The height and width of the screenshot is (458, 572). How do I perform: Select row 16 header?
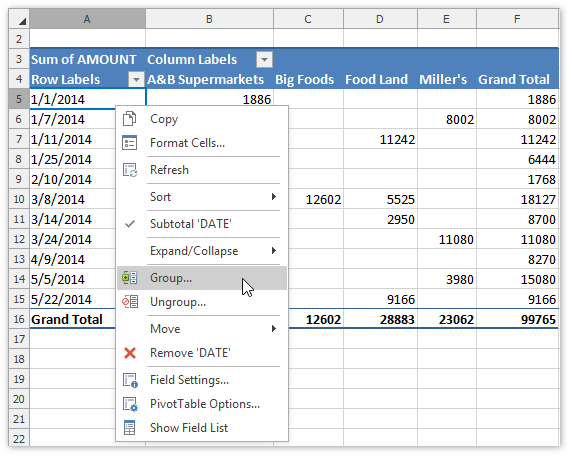(19, 319)
